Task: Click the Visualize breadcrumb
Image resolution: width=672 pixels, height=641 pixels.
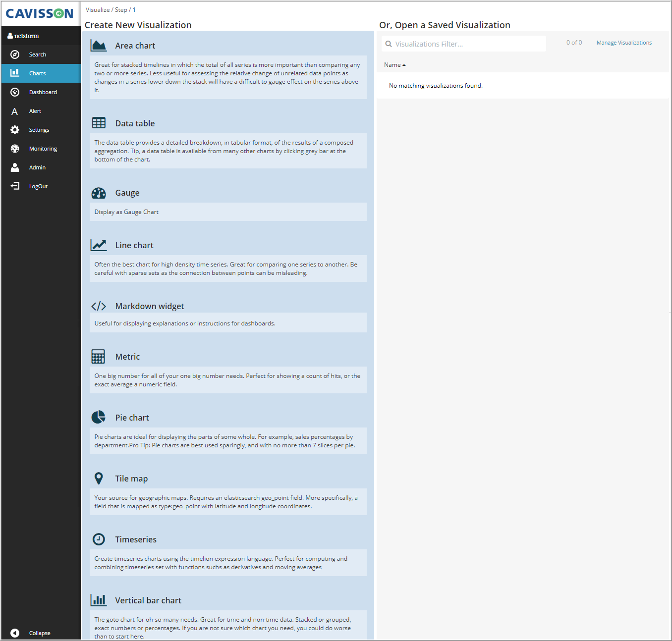Action: tap(98, 10)
